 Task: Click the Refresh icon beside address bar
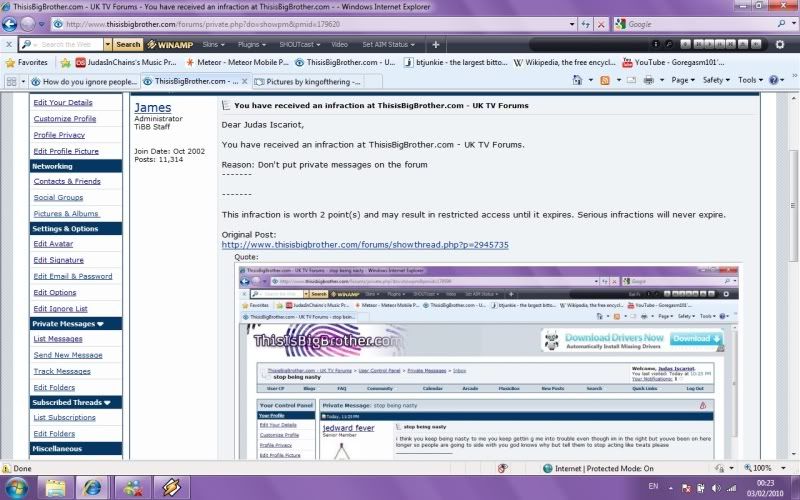[586, 24]
